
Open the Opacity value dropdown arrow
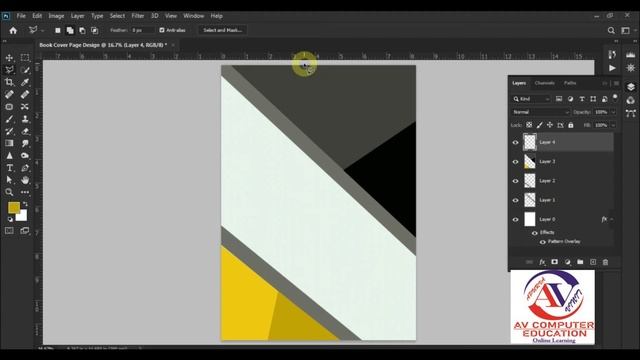tap(613, 112)
